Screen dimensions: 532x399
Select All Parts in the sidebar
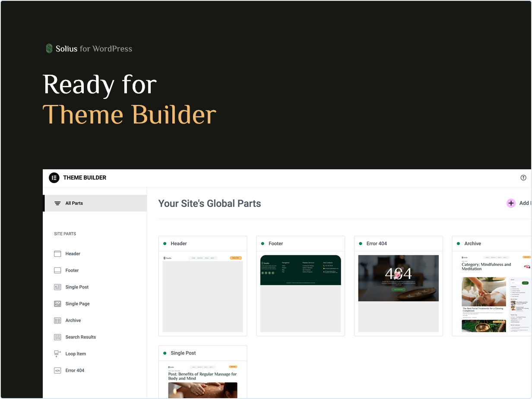(95, 203)
